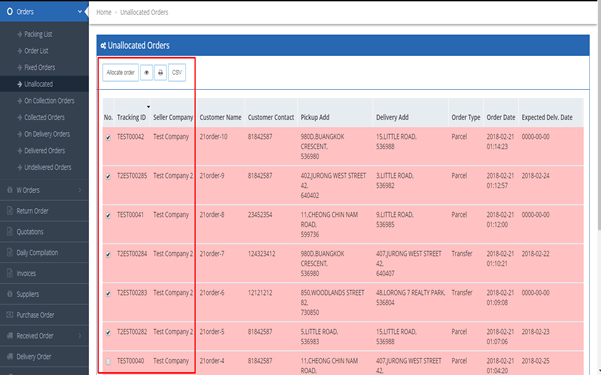Image resolution: width=601 pixels, height=375 pixels.
Task: Click the Unallocated Orders panel icon
Action: point(103,46)
